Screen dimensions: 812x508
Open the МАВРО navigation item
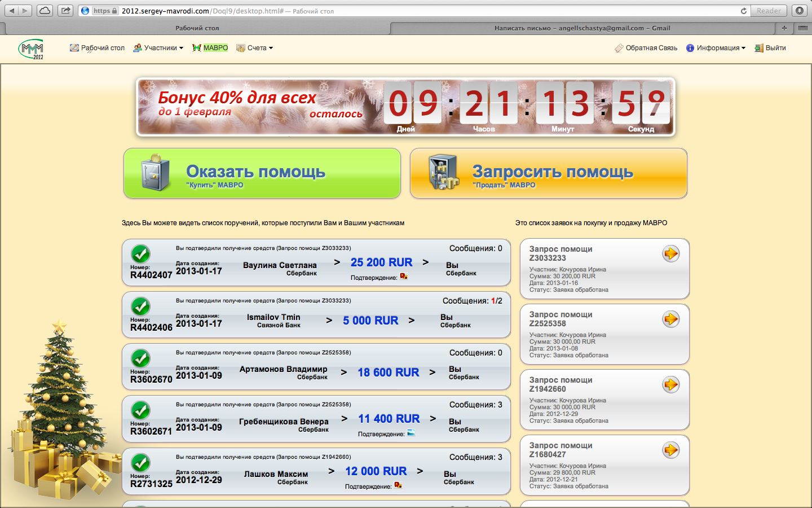tap(210, 48)
